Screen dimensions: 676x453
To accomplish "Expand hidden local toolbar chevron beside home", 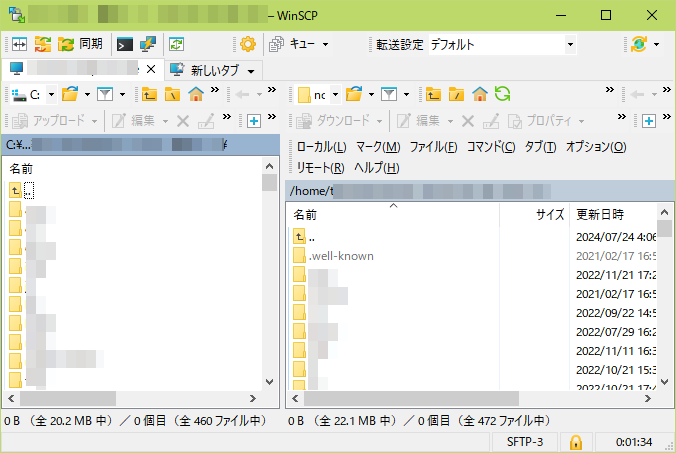I will point(215,90).
